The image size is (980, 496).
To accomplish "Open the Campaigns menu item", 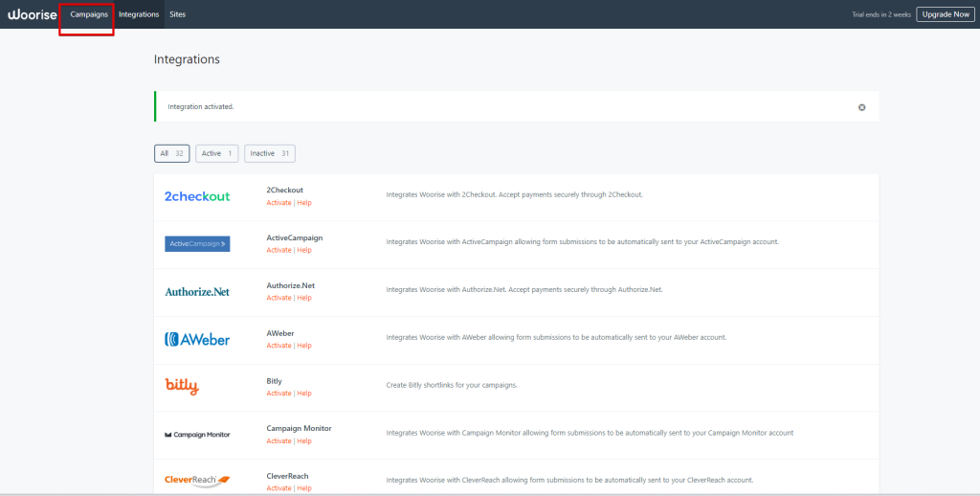I will pyautogui.click(x=89, y=14).
